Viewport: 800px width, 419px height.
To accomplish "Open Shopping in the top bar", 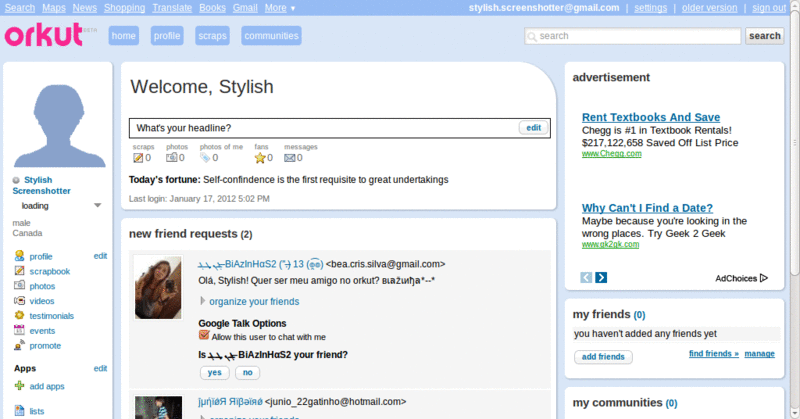I will click(124, 8).
